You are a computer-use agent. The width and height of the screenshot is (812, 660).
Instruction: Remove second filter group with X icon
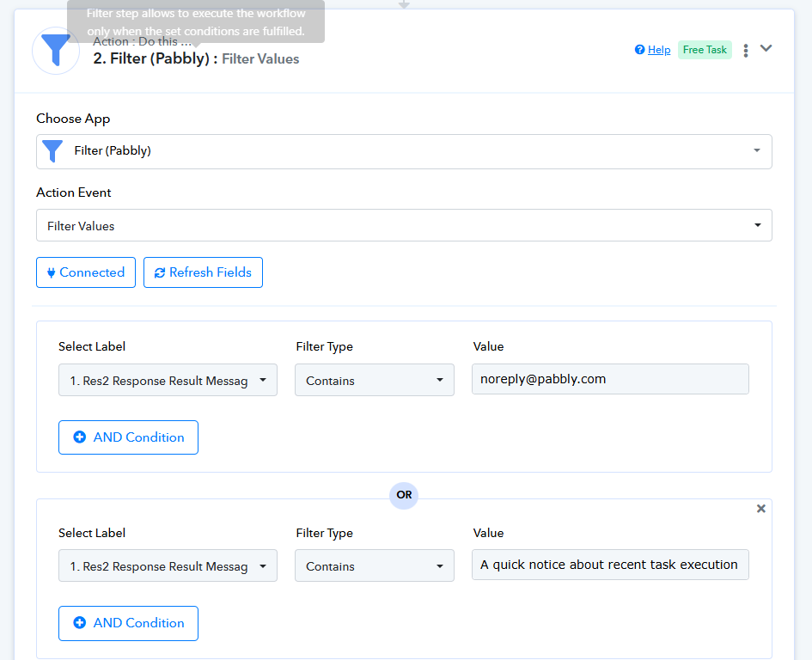760,509
